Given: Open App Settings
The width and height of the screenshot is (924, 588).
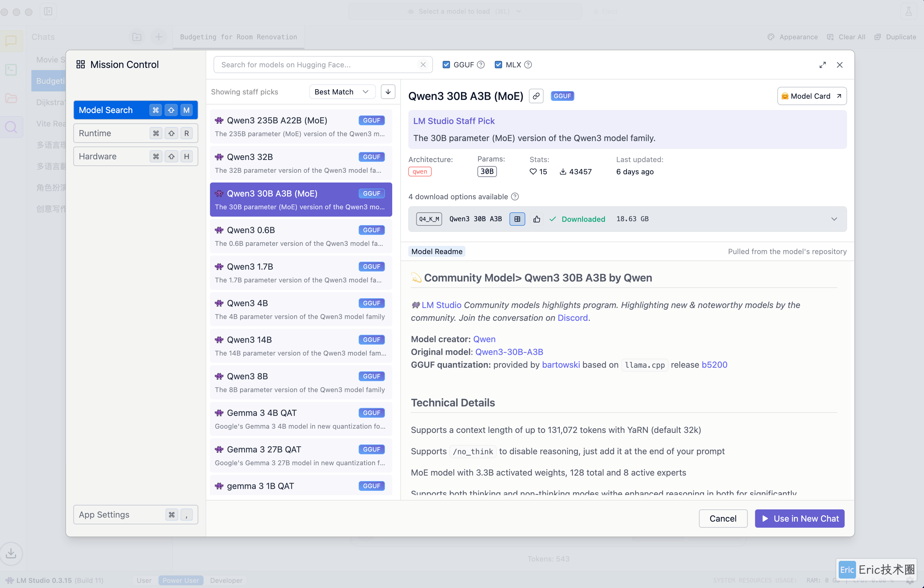Looking at the screenshot, I should 136,514.
